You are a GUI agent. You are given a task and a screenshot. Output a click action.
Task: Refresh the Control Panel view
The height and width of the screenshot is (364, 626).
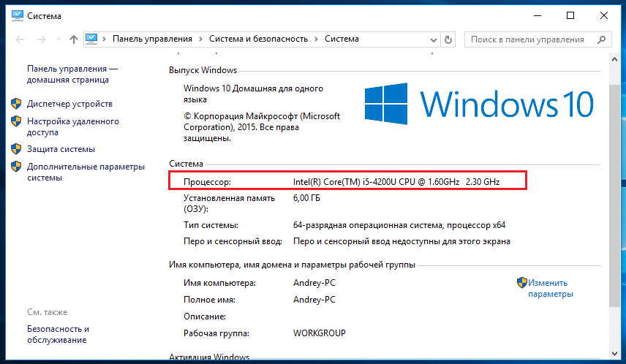pyautogui.click(x=448, y=39)
